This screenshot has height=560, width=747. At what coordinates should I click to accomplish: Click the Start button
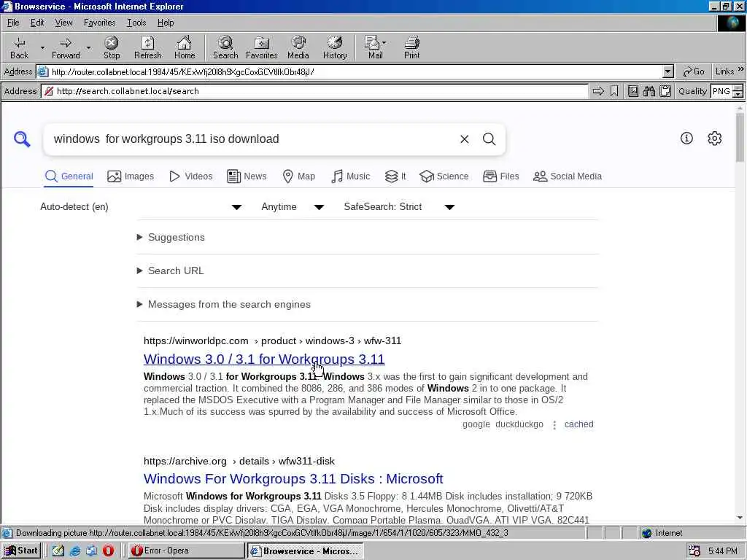[21, 551]
